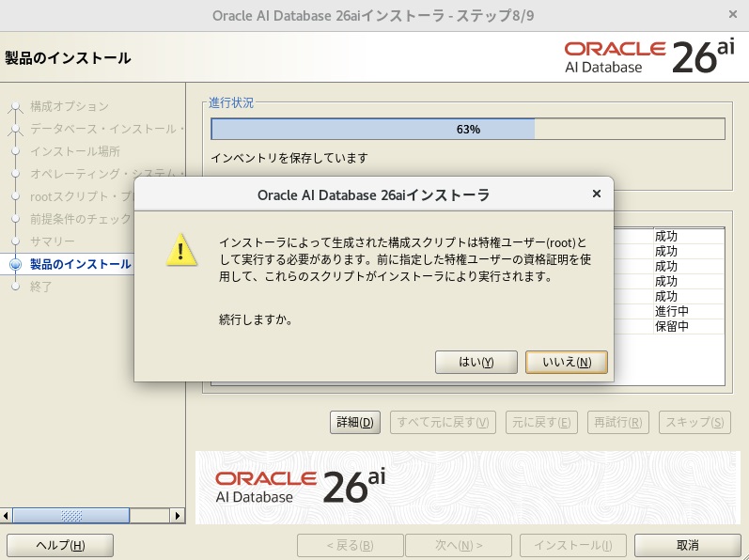Click the 保留中 status cell
749x560 pixels.
point(688,327)
